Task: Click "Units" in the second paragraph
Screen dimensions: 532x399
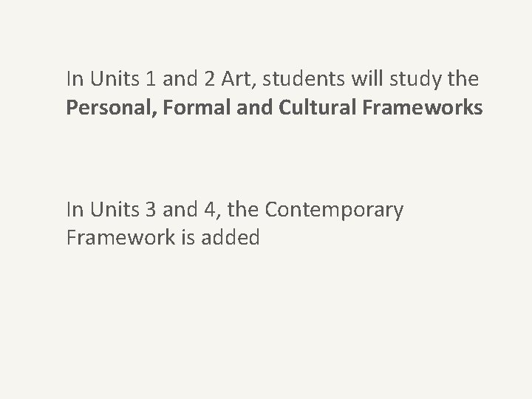Action: [x=115, y=209]
